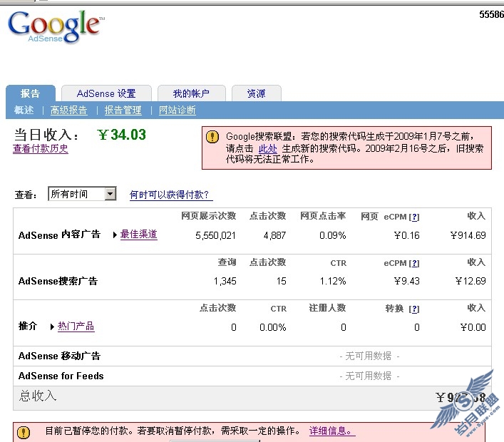Click the Google AdSense logo
Viewport: 504px width, 442px height.
pyautogui.click(x=55, y=27)
